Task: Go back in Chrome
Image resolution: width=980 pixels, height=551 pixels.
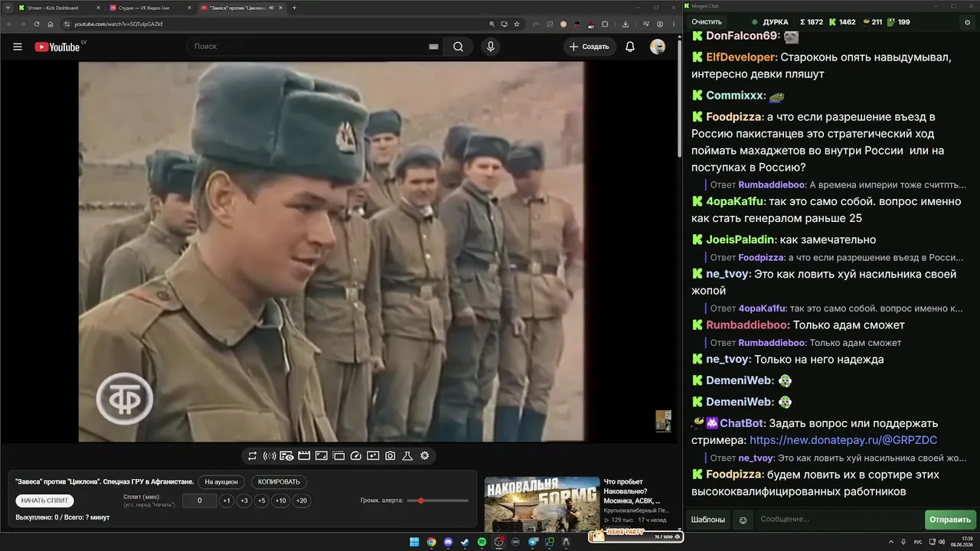Action: point(8,24)
